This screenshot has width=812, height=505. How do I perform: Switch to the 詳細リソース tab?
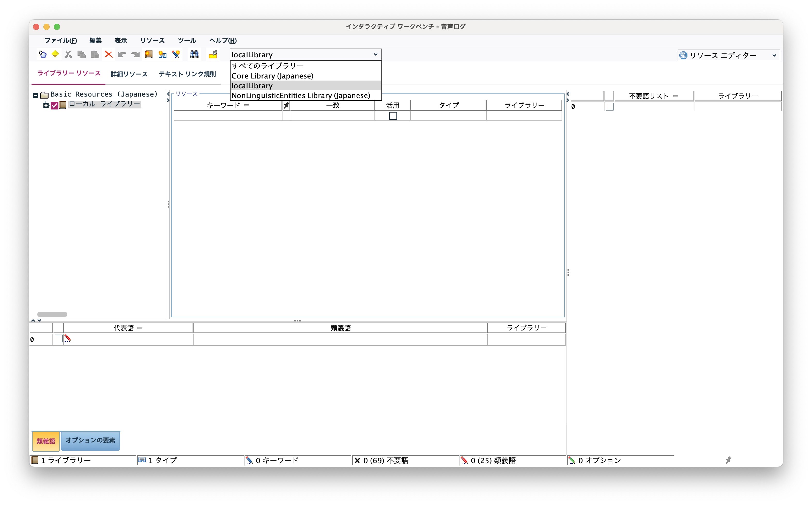128,74
